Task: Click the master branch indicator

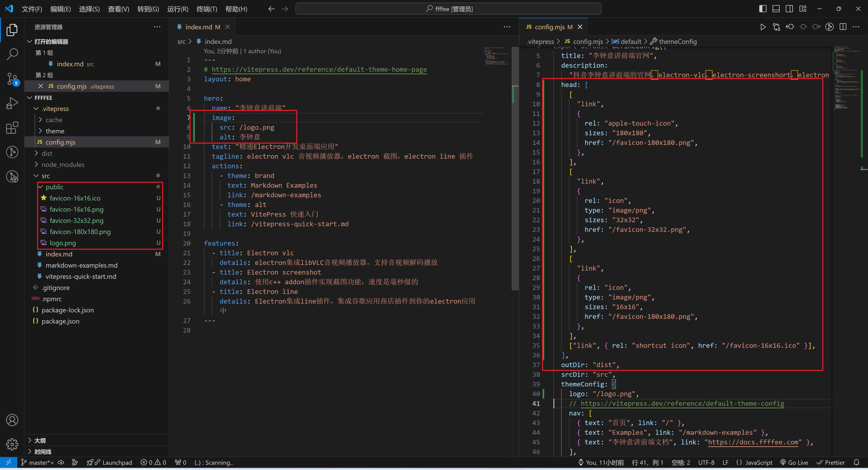Action: [x=37, y=462]
